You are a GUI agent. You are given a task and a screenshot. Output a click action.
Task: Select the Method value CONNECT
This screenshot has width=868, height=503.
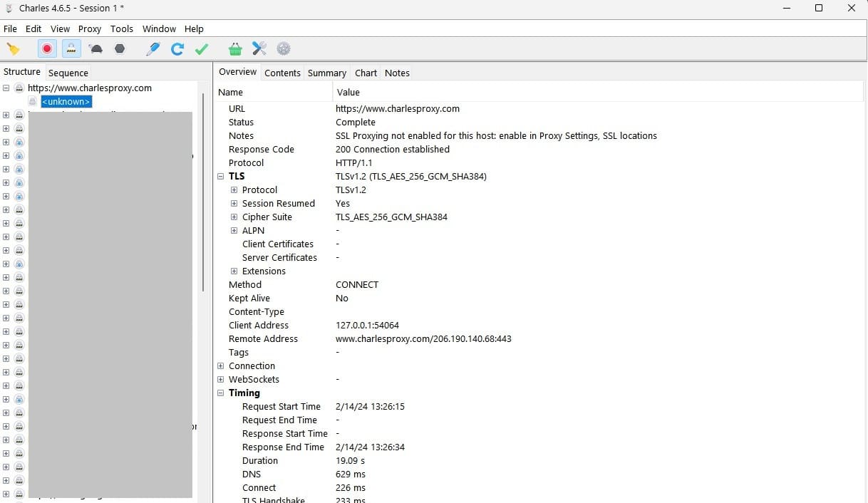(357, 285)
